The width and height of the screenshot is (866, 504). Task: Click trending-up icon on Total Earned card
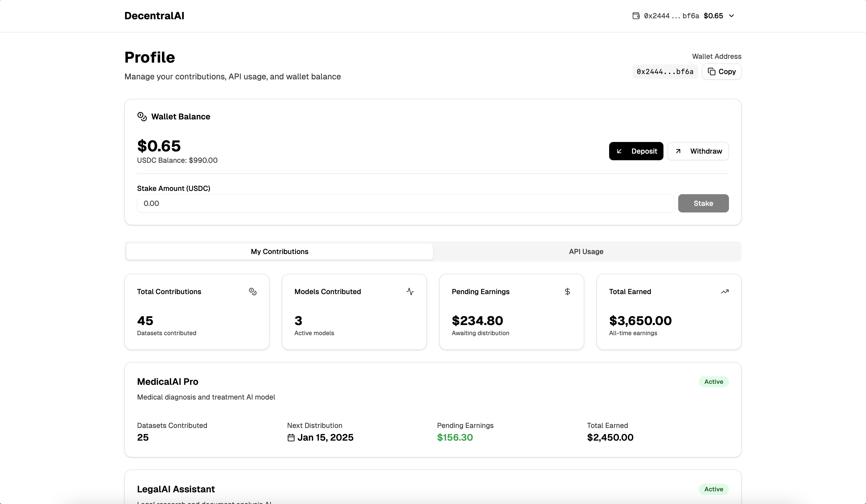725,292
